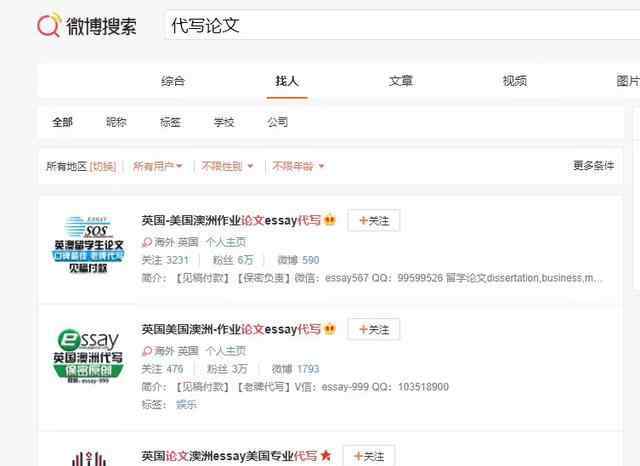Click the location icon in second result
Viewport: 640px width, 466px height.
coord(147,351)
